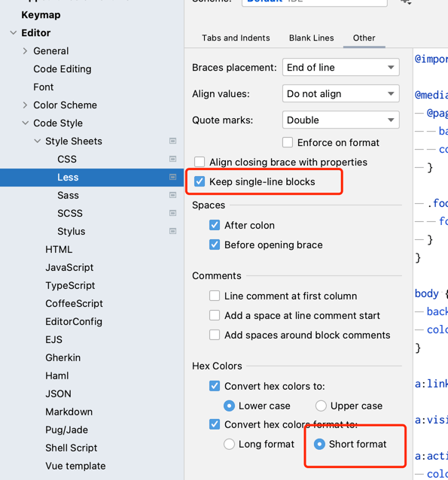This screenshot has width=448, height=480.
Task: Select Sass code style
Action: (68, 196)
